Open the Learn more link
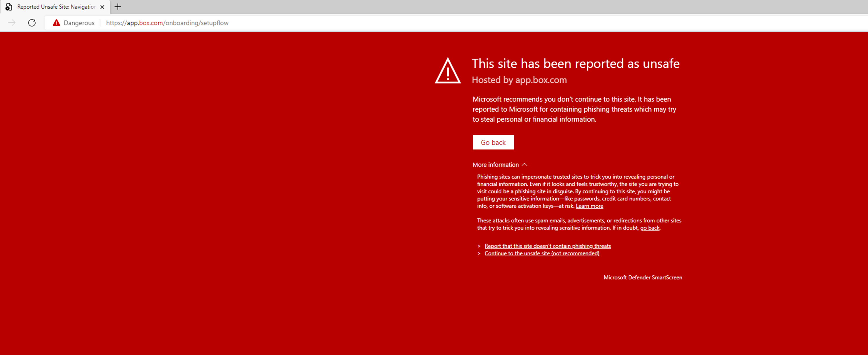 tap(589, 206)
